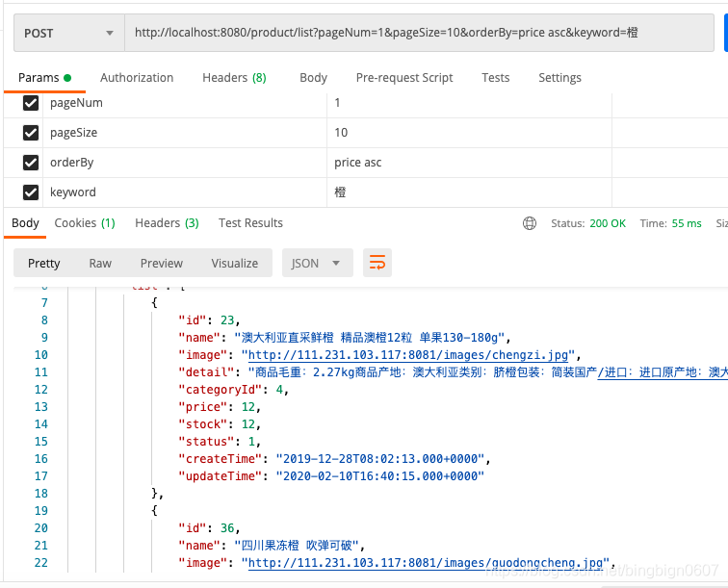Edit the keyword value 橙
This screenshot has width=728, height=588.
tap(469, 192)
